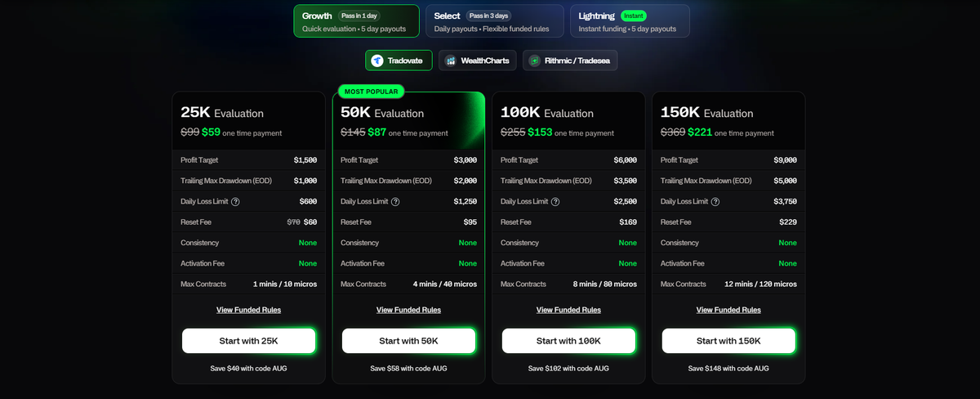The height and width of the screenshot is (399, 980).
Task: Click the $1,000 trailing drawdown value
Action: (x=305, y=181)
